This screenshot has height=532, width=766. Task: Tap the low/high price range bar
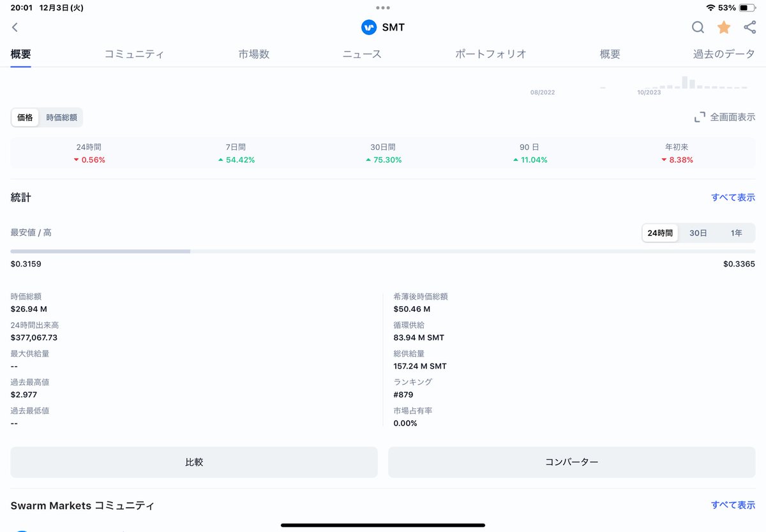[x=383, y=251]
